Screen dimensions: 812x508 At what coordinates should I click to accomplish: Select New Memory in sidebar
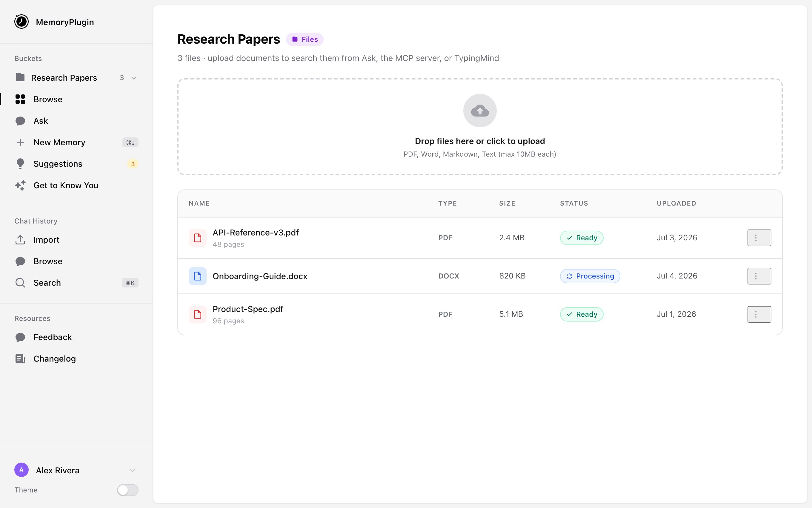coord(76,142)
